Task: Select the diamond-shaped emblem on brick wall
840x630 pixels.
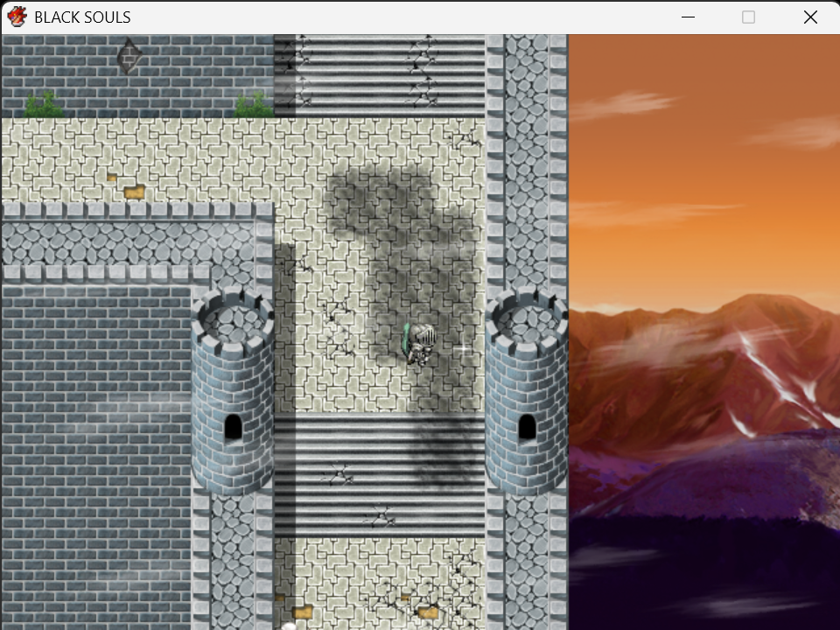Action: (129, 56)
